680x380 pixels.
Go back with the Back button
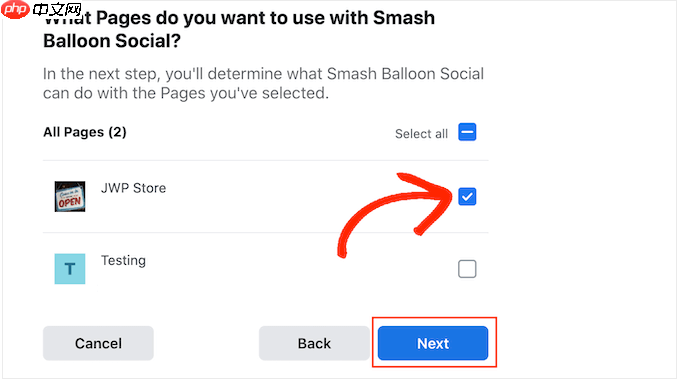point(314,343)
